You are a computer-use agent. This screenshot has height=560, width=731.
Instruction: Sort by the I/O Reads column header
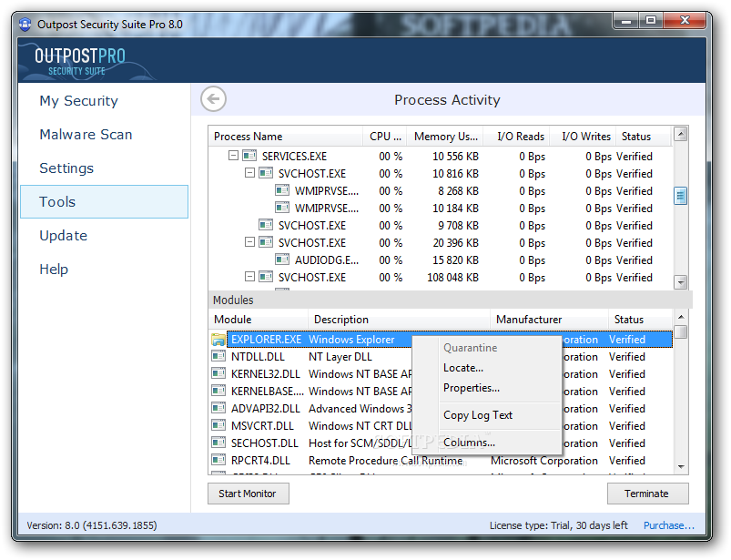point(516,137)
